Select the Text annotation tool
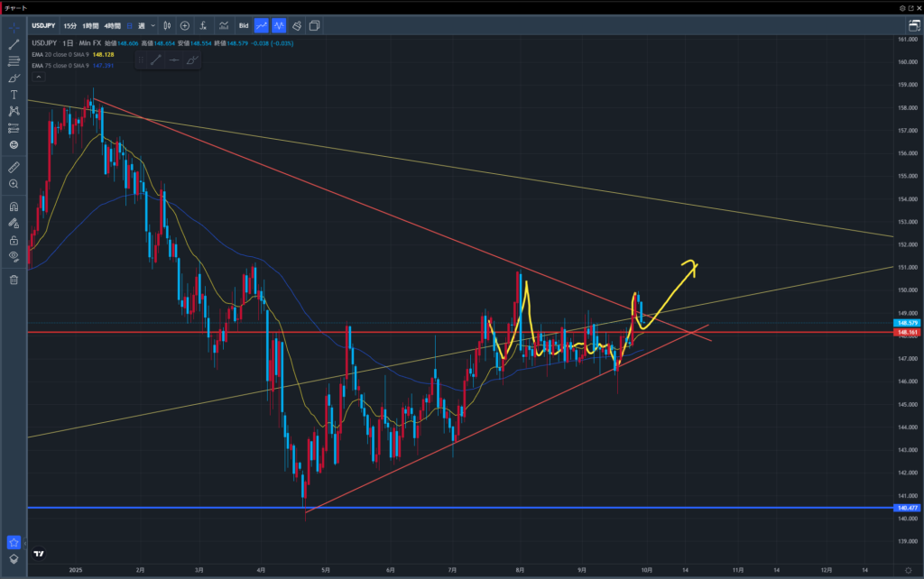The width and height of the screenshot is (924, 579). point(14,95)
